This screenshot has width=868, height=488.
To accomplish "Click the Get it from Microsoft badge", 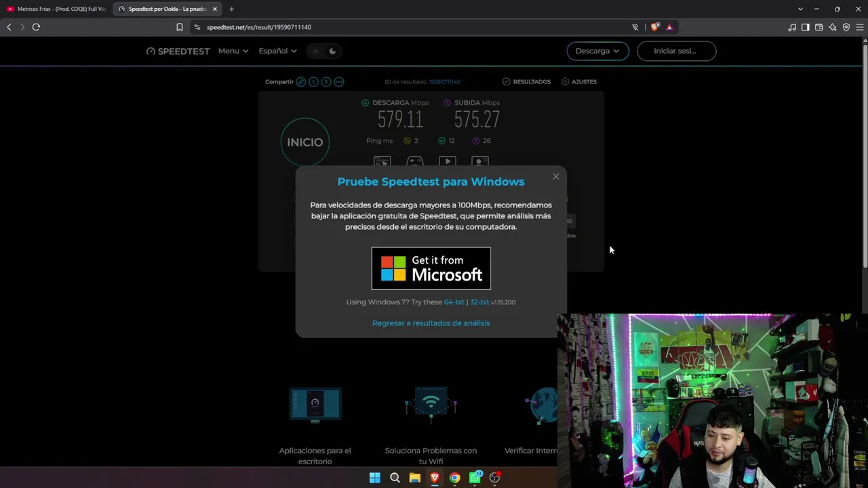I will (431, 268).
